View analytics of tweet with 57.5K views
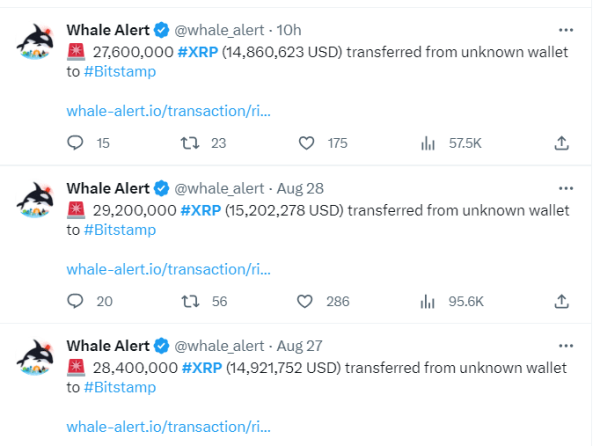 (x=429, y=143)
